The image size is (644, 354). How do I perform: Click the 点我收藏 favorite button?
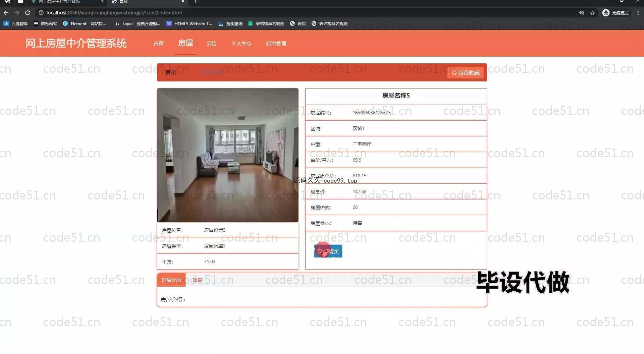(465, 73)
